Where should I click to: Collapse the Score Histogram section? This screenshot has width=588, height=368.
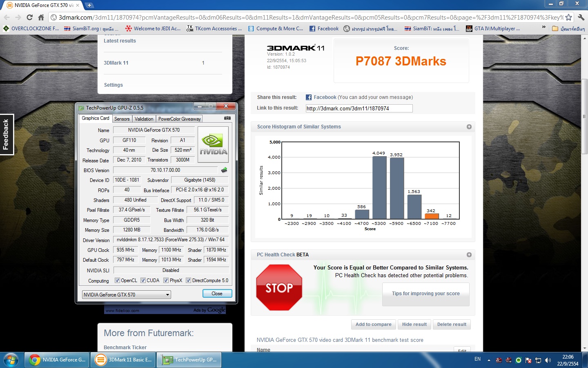(469, 127)
